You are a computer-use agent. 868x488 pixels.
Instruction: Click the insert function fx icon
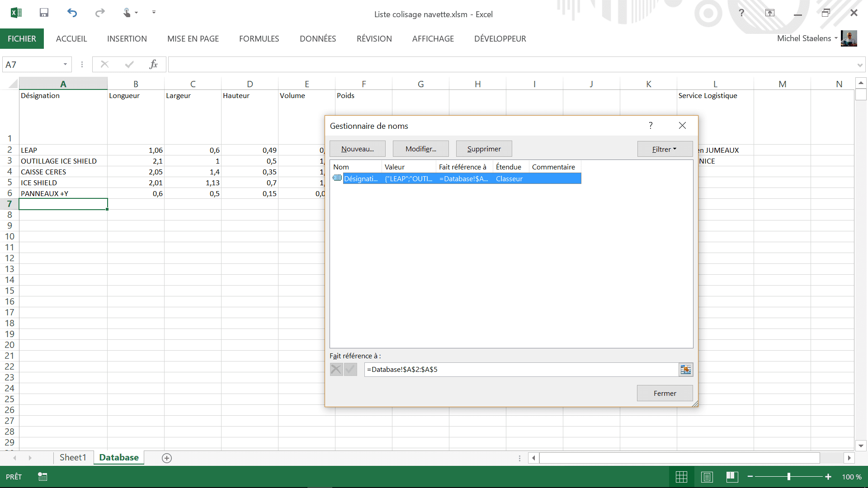pos(154,65)
